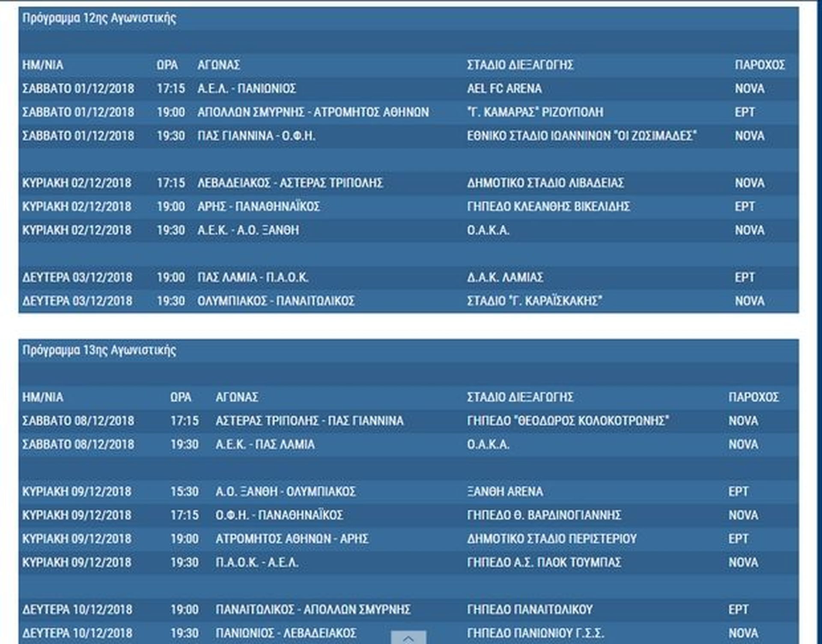This screenshot has height=644, width=822.
Task: Click the stadium 'ΓΗΠΕΔΟ ΚΛΕΑΝΘΗΣ ΒΙΚΕΛΙΔΗΣ'
Action: [548, 207]
